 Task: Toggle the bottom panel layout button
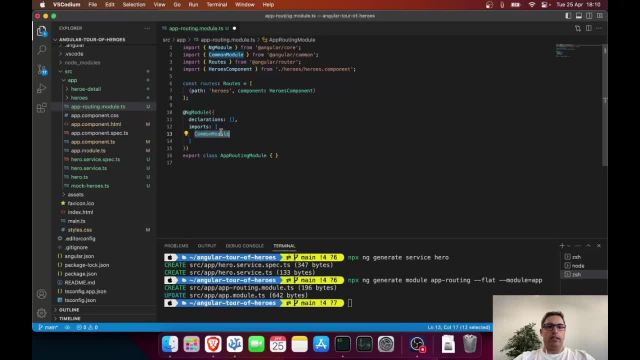[579, 16]
